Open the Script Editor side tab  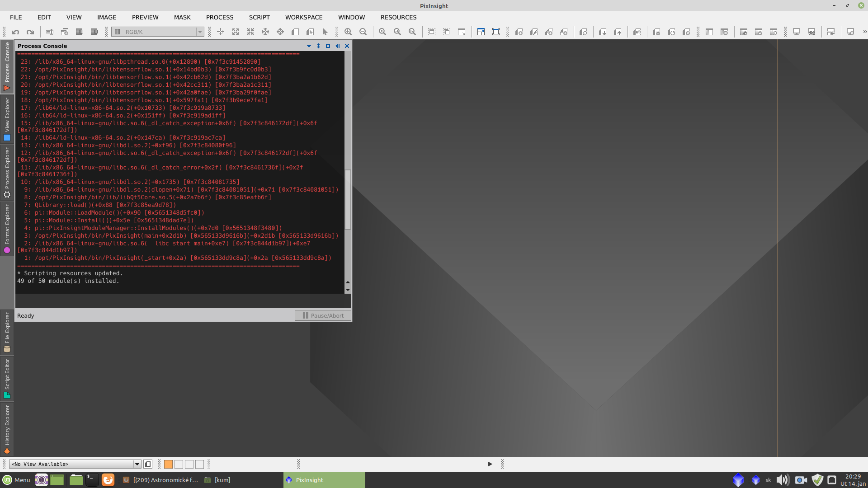7,378
